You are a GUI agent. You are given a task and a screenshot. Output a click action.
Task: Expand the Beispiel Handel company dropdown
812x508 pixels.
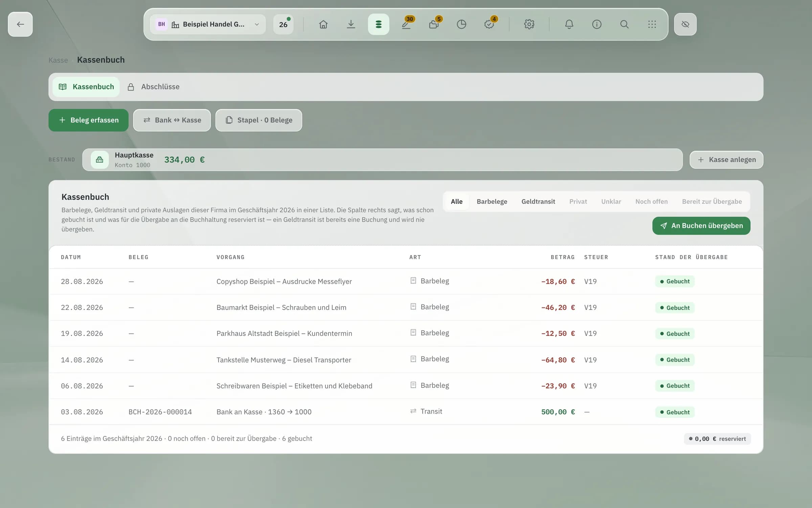[x=208, y=24]
